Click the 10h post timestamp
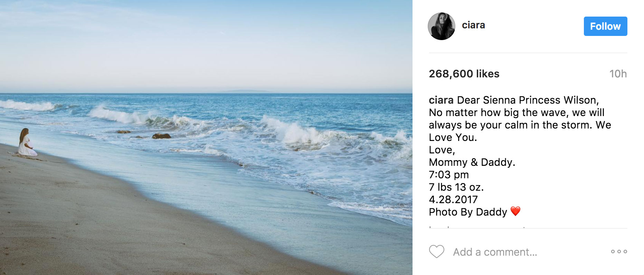This screenshot has height=275, width=644. [x=618, y=74]
